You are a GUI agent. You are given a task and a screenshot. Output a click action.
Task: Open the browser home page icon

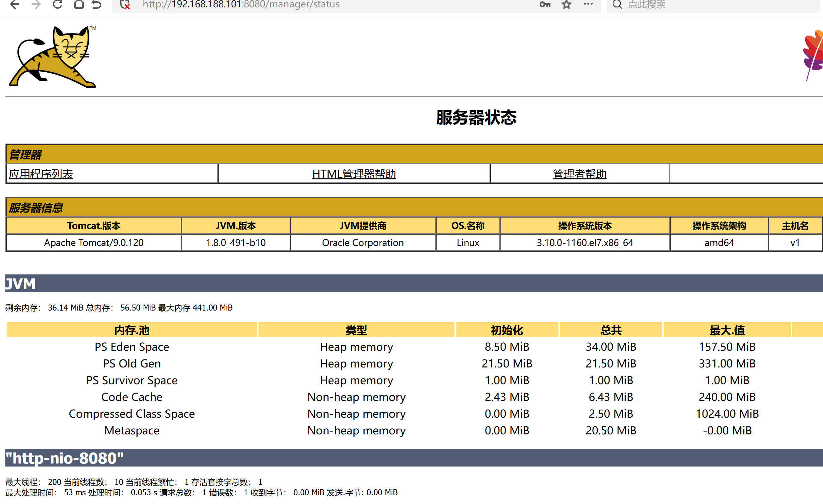pos(79,4)
